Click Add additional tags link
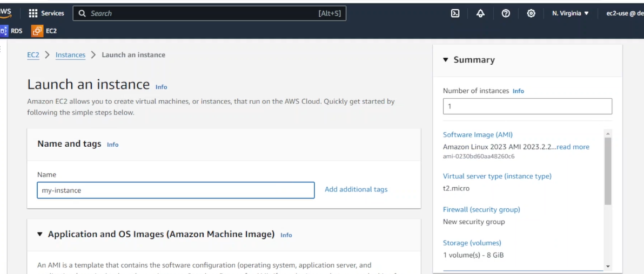The width and height of the screenshot is (644, 274). [356, 189]
